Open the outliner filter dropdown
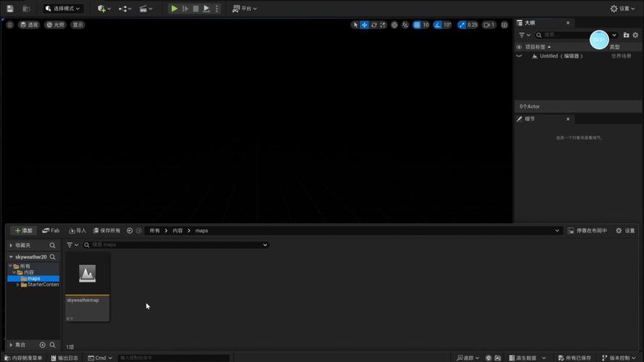 (524, 35)
